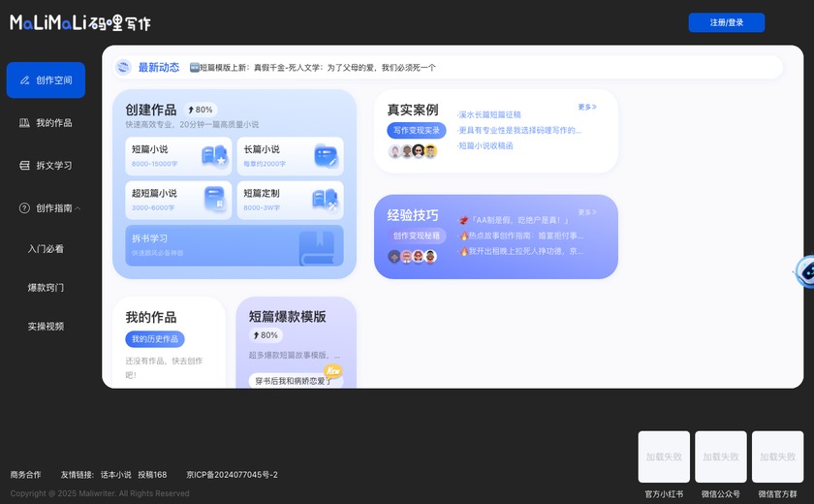Open 爆款窍门 guide
The height and width of the screenshot is (504, 814).
(x=46, y=288)
